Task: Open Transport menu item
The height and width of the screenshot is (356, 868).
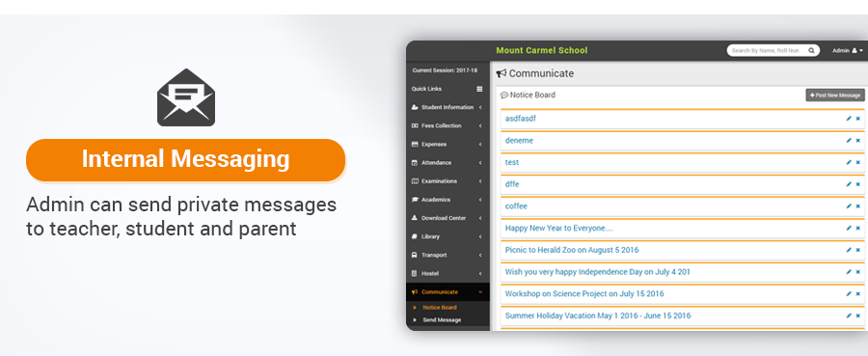Action: point(448,256)
